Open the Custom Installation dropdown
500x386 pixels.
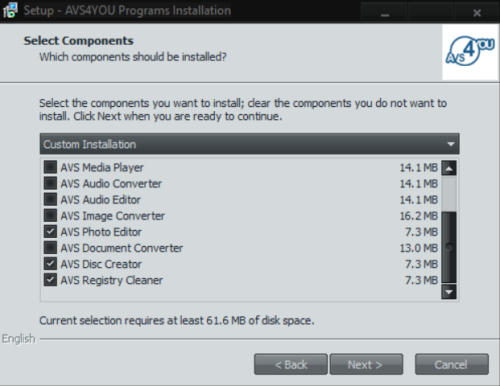[249, 144]
